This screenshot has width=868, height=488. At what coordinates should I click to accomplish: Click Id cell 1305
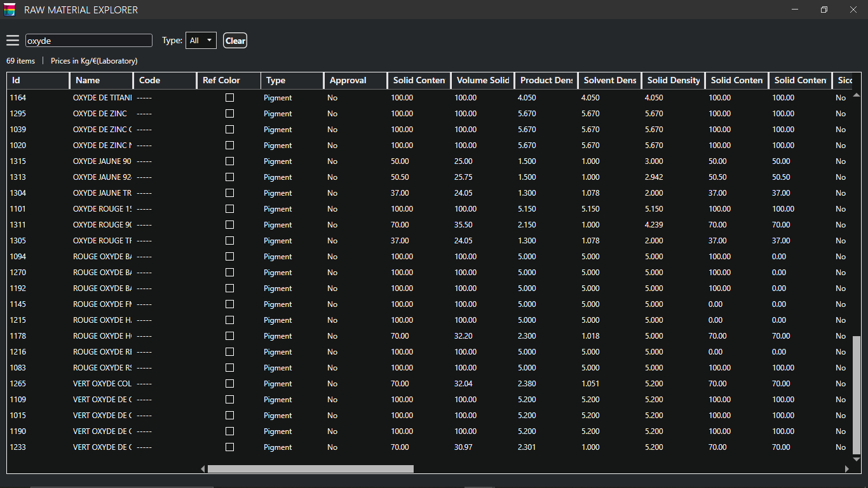[x=18, y=241]
